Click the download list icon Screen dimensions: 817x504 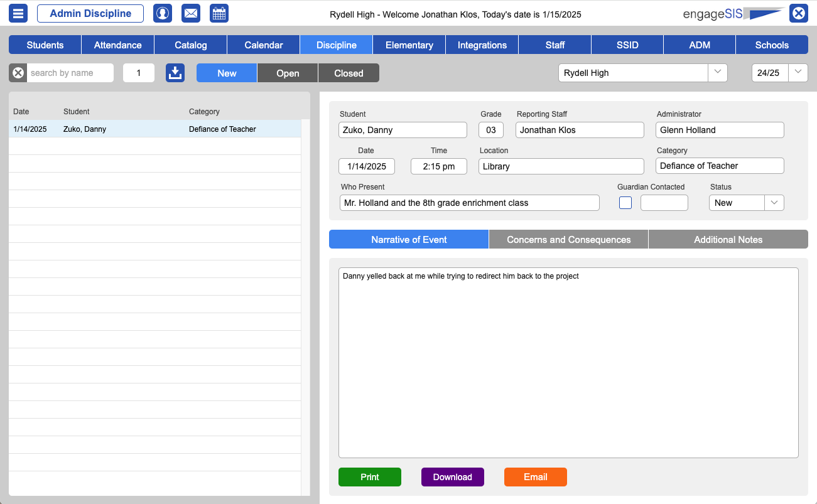pos(175,73)
